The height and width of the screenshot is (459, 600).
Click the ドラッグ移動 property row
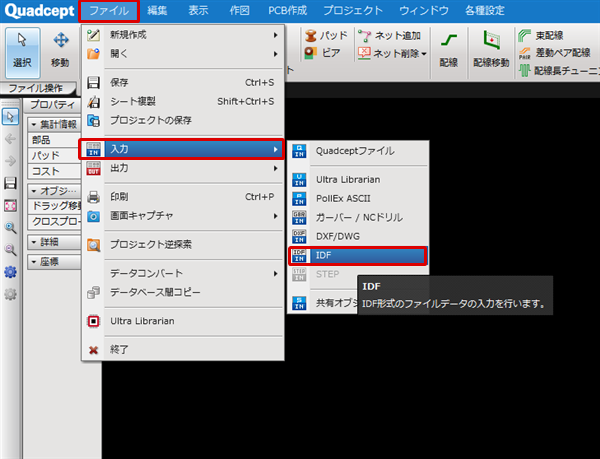[54, 206]
